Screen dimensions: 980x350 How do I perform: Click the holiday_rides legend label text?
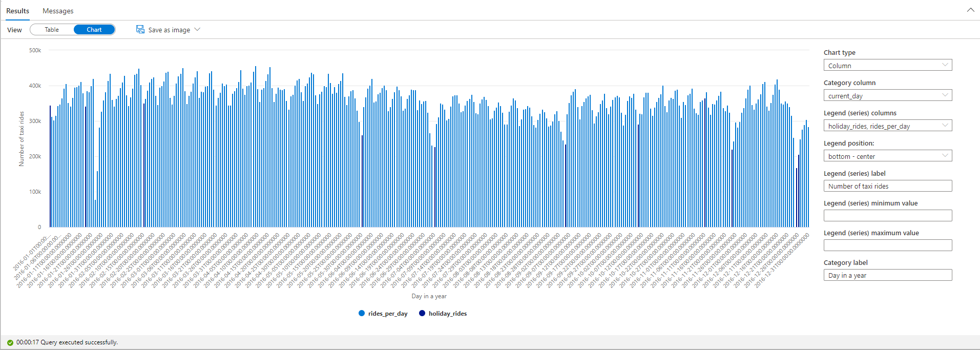447,314
